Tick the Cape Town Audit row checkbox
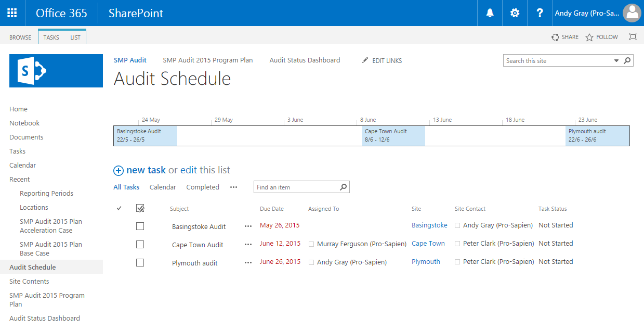The width and height of the screenshot is (644, 330). [x=140, y=245]
